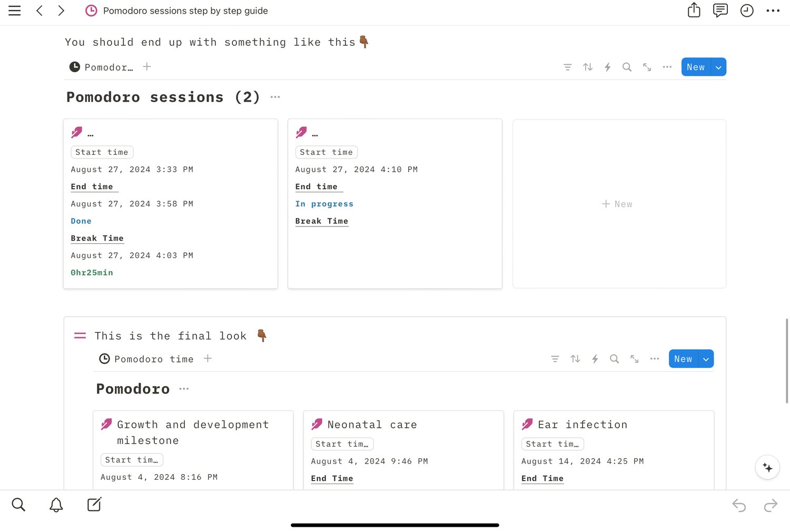
Task: Switch to the truncated Pomodor… view tab
Action: pos(102,67)
